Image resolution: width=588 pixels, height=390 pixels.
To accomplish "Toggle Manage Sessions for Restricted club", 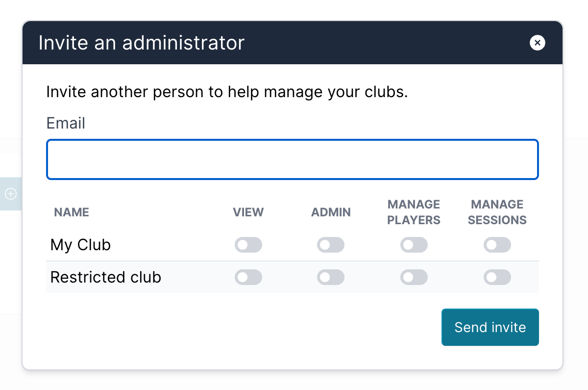I will coord(497,277).
